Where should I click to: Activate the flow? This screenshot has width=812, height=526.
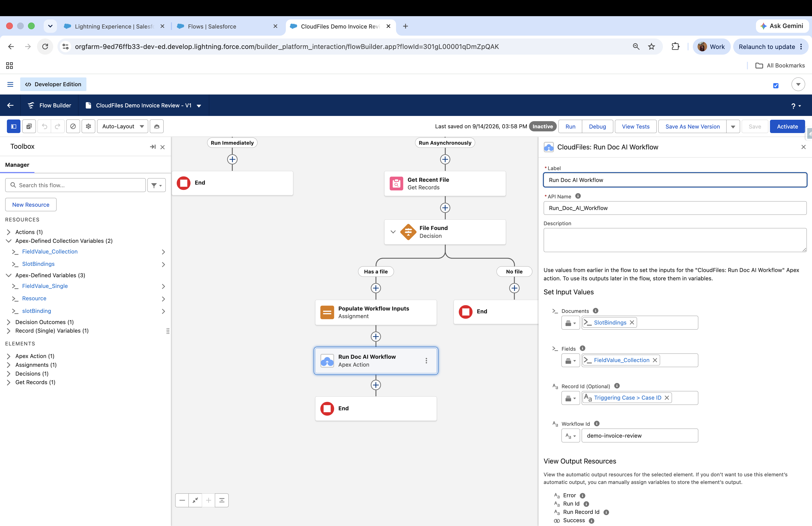pos(788,126)
